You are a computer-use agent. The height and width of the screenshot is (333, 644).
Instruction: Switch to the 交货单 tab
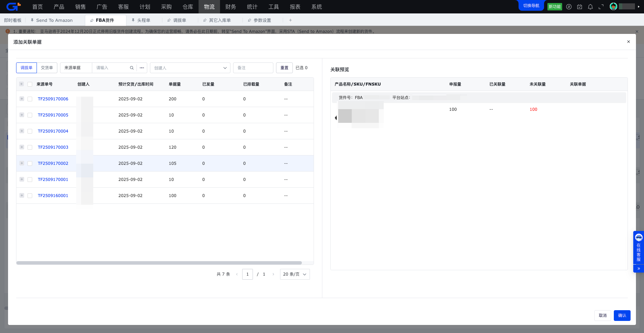click(x=47, y=68)
